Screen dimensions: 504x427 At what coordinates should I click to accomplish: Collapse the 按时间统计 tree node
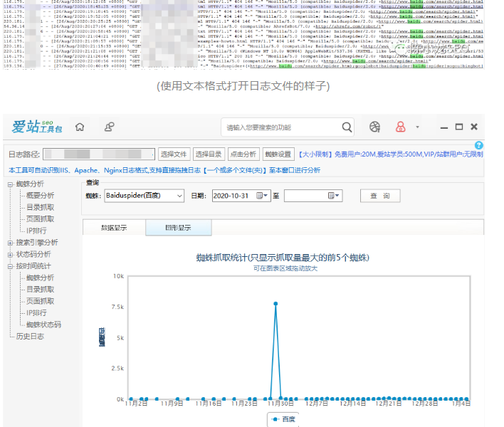tap(10, 266)
